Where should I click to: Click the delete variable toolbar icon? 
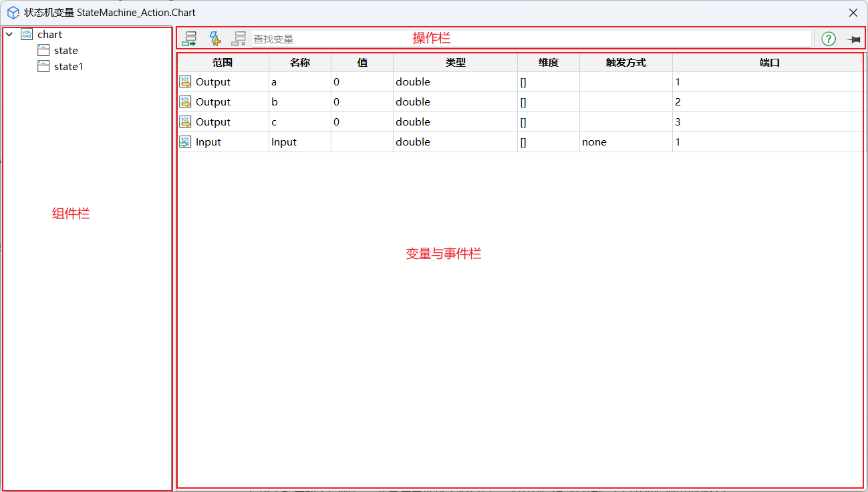(x=239, y=39)
